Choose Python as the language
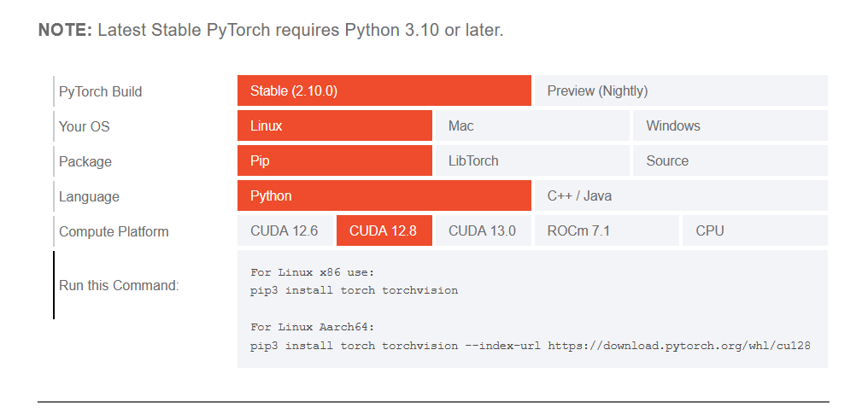This screenshot has width=868, height=414. pyautogui.click(x=384, y=195)
